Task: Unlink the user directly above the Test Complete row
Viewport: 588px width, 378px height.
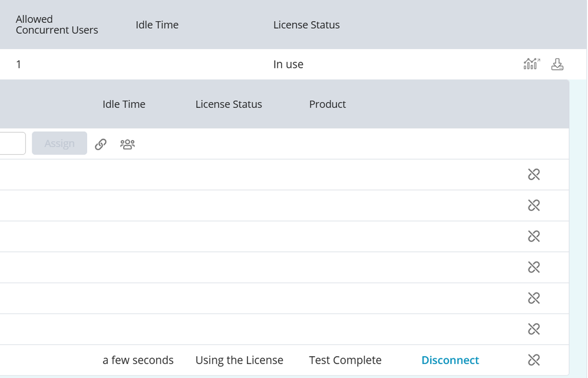Action: [534, 329]
